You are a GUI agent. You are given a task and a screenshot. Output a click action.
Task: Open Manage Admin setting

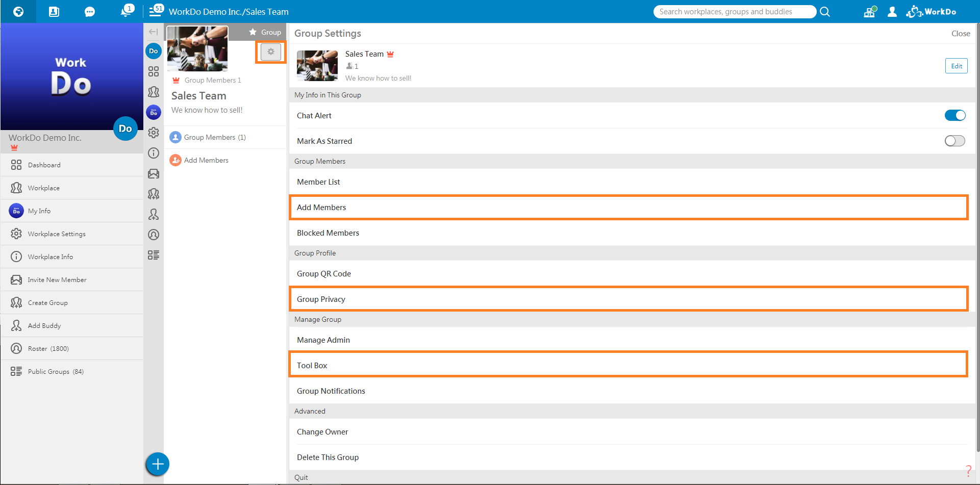(632, 340)
